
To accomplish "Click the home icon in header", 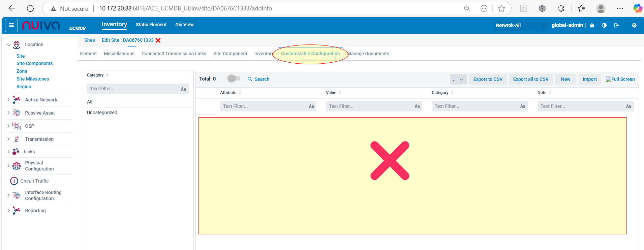I will point(592,25).
